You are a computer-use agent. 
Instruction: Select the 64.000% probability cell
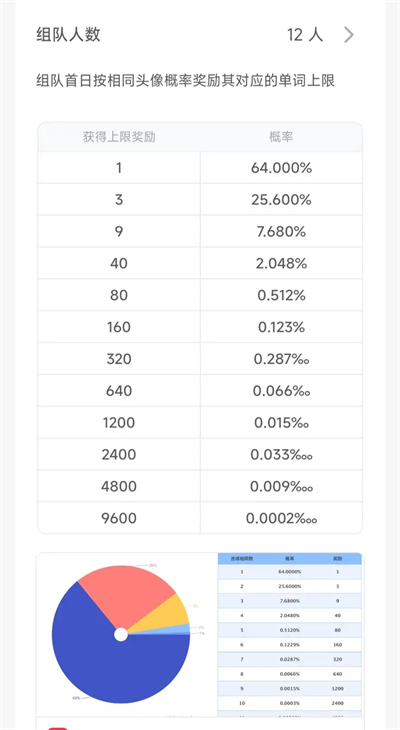[x=281, y=168]
